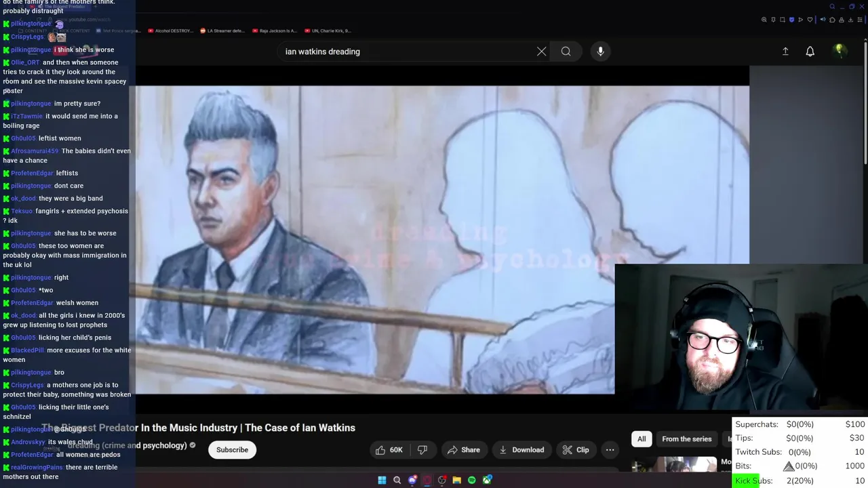Open OBS Studio from the taskbar
The width and height of the screenshot is (868, 488).
click(442, 480)
